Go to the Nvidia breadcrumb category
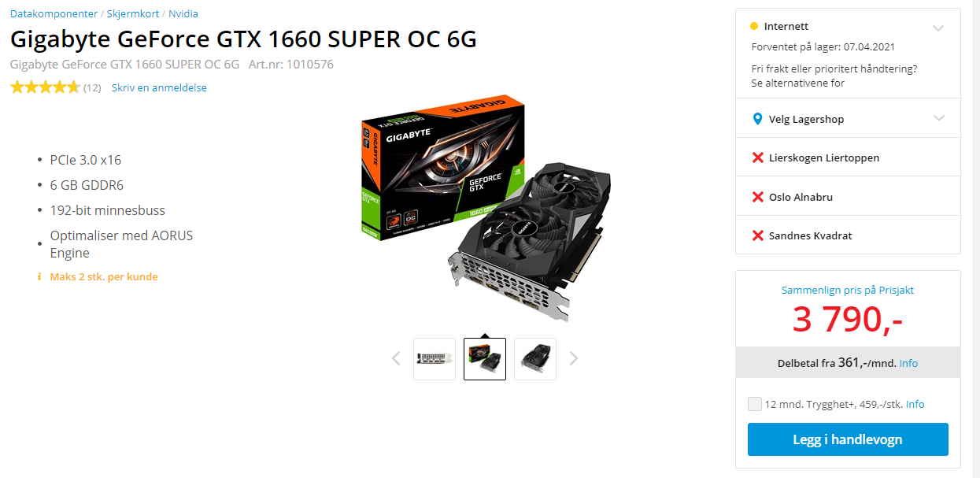 (183, 13)
